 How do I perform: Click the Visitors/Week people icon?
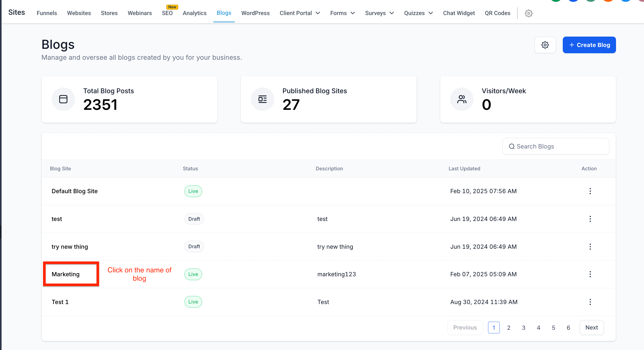[x=462, y=99]
